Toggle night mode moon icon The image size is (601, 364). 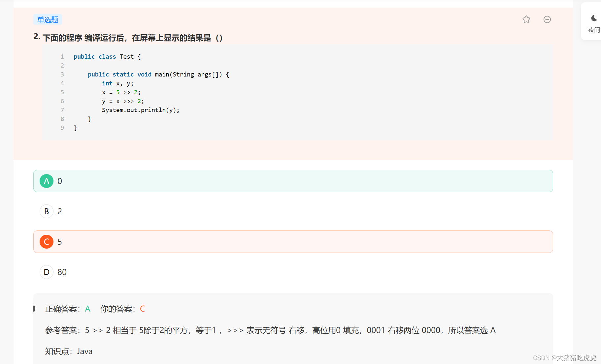pyautogui.click(x=594, y=18)
